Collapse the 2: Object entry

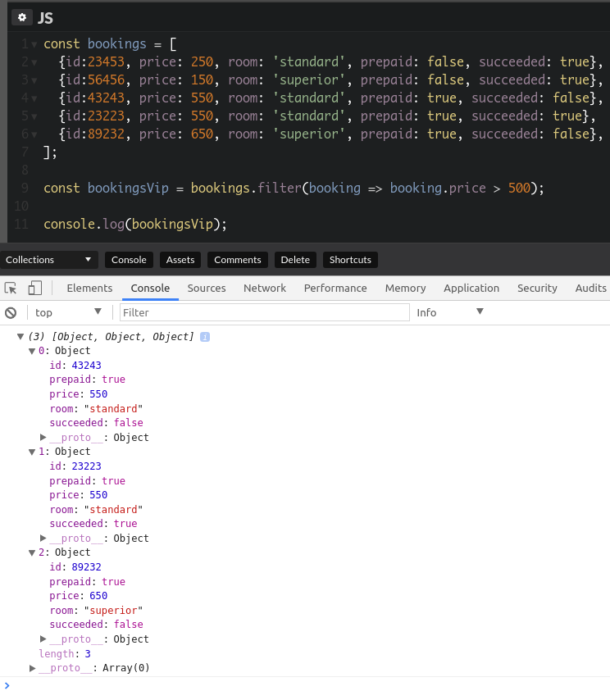(32, 552)
